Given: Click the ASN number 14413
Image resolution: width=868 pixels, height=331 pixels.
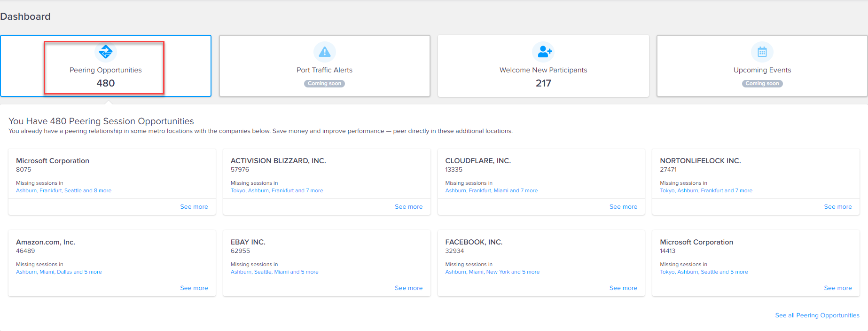Looking at the screenshot, I should point(667,251).
